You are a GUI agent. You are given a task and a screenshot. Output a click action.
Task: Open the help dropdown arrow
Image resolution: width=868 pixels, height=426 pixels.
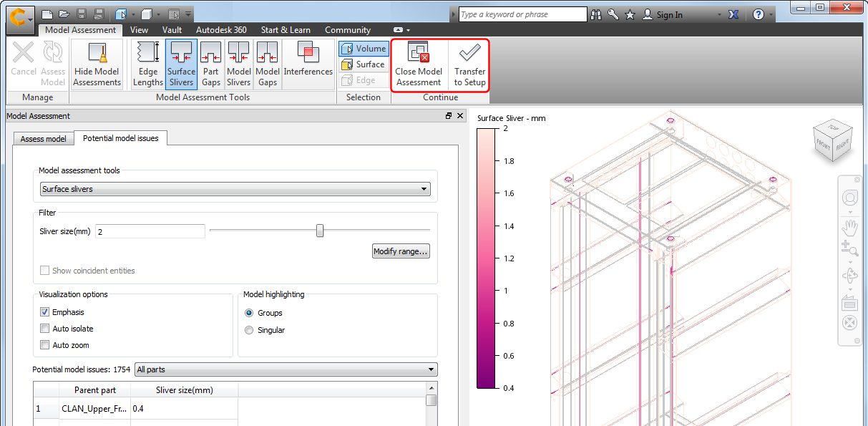click(x=771, y=14)
